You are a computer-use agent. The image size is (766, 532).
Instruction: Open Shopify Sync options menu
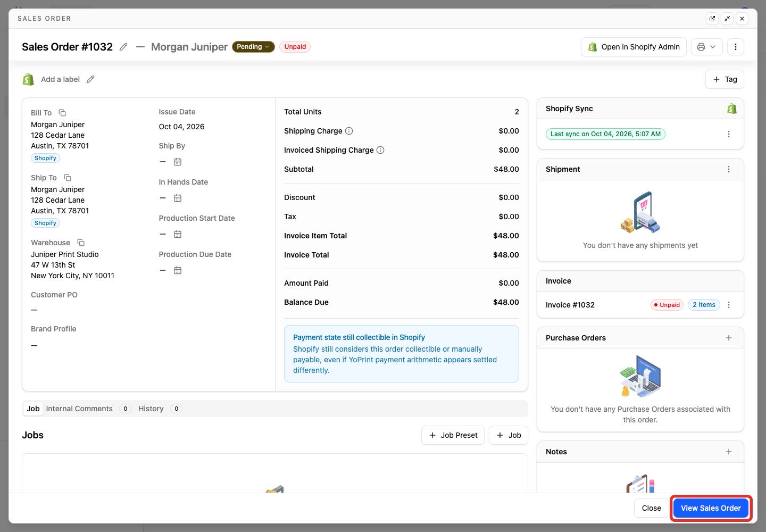pos(729,134)
